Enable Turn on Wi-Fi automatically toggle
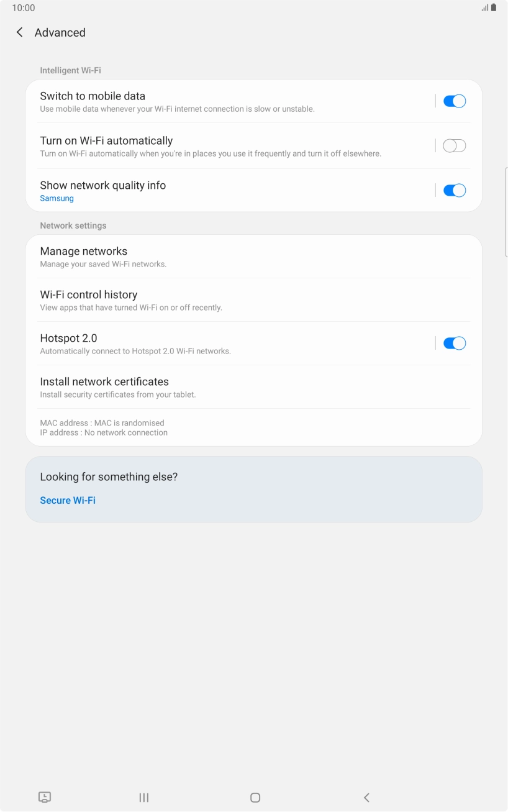The image size is (508, 812). coord(454,146)
